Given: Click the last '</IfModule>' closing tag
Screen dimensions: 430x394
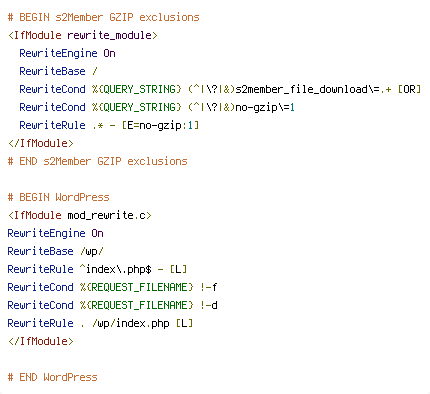Looking at the screenshot, I should (41, 341).
